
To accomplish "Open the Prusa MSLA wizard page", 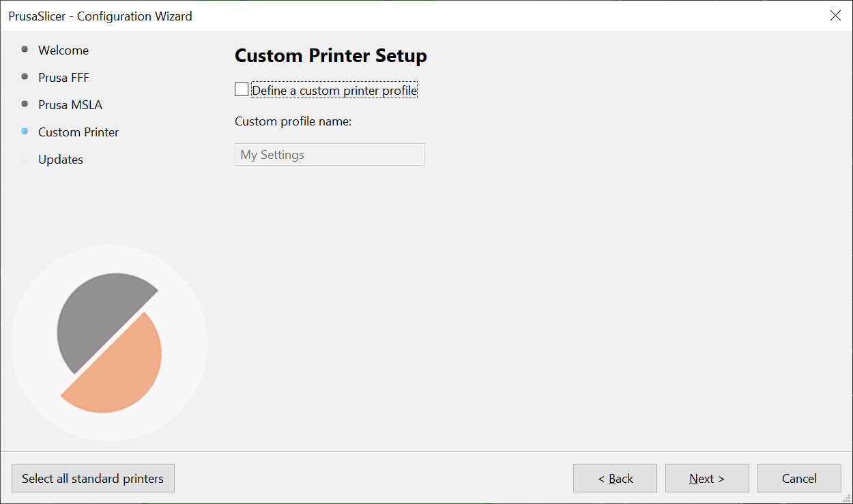I will click(x=70, y=105).
